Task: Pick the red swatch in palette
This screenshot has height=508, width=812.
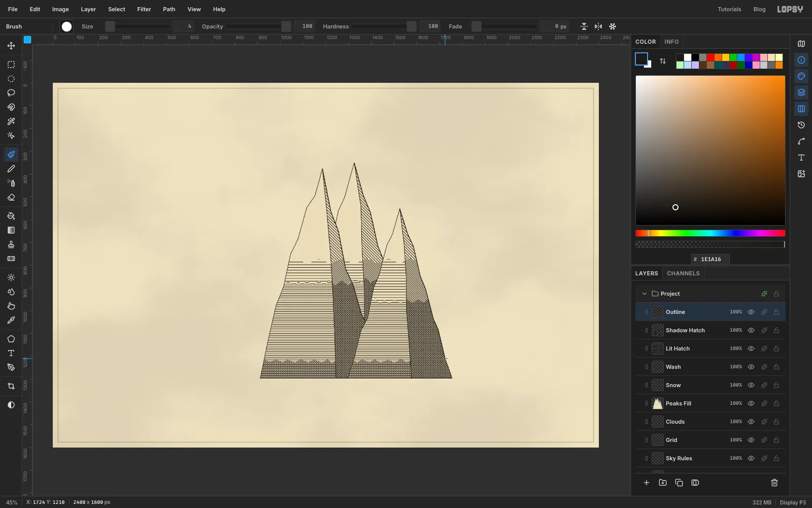Action: pyautogui.click(x=710, y=57)
